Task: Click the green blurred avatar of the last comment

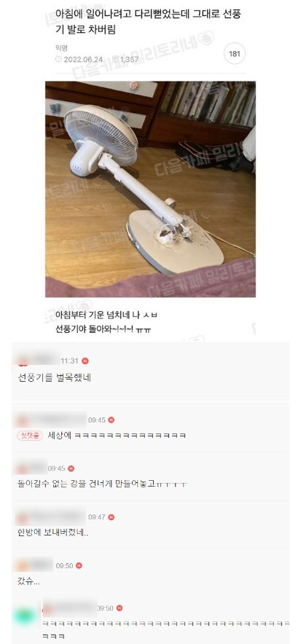Action: tap(24, 616)
